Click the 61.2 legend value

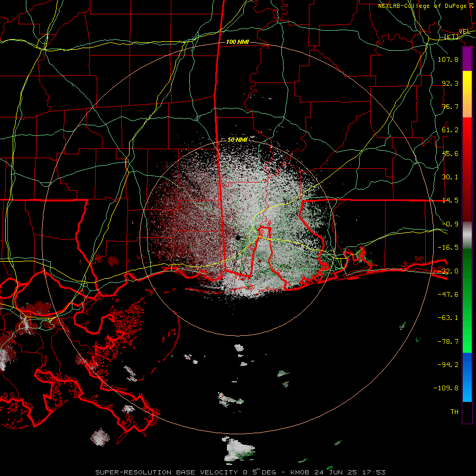click(x=450, y=130)
